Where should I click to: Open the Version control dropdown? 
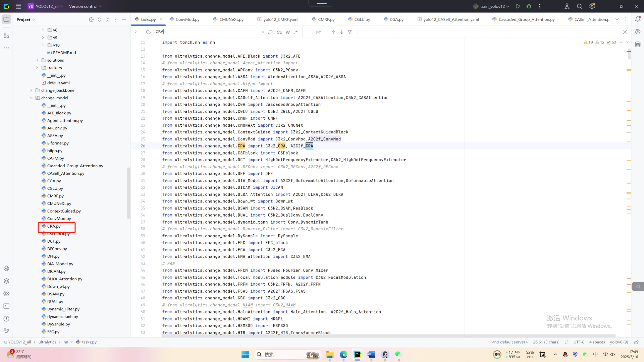(x=85, y=6)
